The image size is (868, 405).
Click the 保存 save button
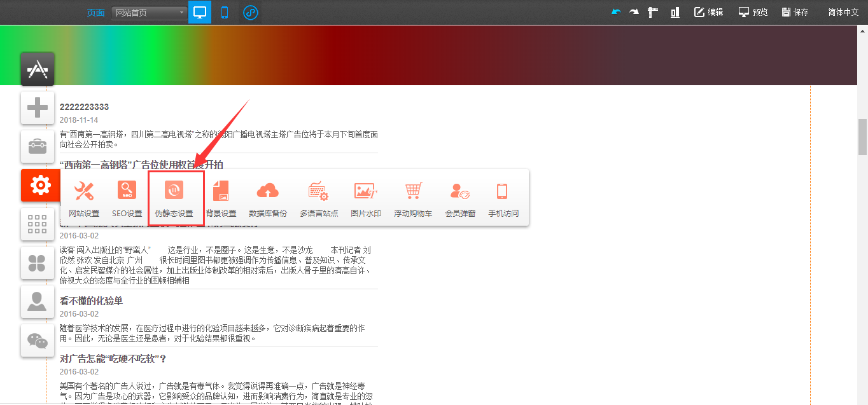pos(795,12)
